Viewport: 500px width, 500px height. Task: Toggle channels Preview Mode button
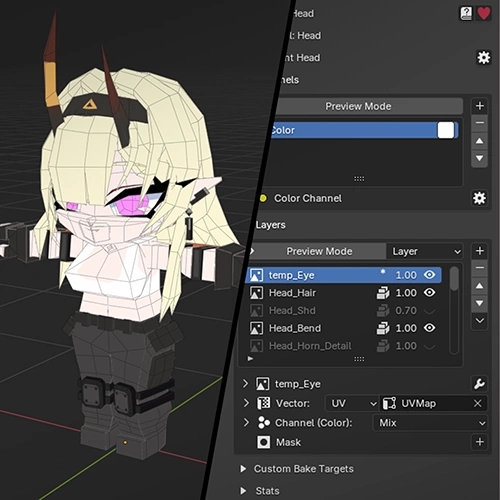(368, 106)
